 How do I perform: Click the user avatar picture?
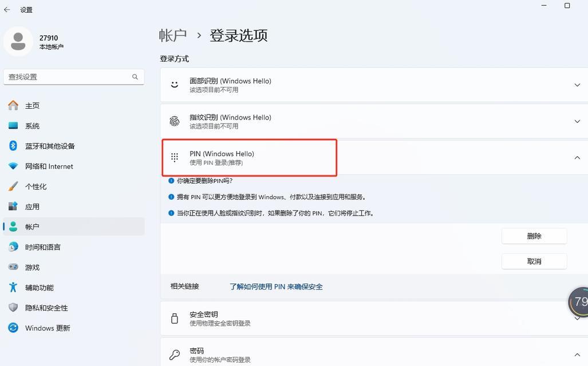click(18, 41)
